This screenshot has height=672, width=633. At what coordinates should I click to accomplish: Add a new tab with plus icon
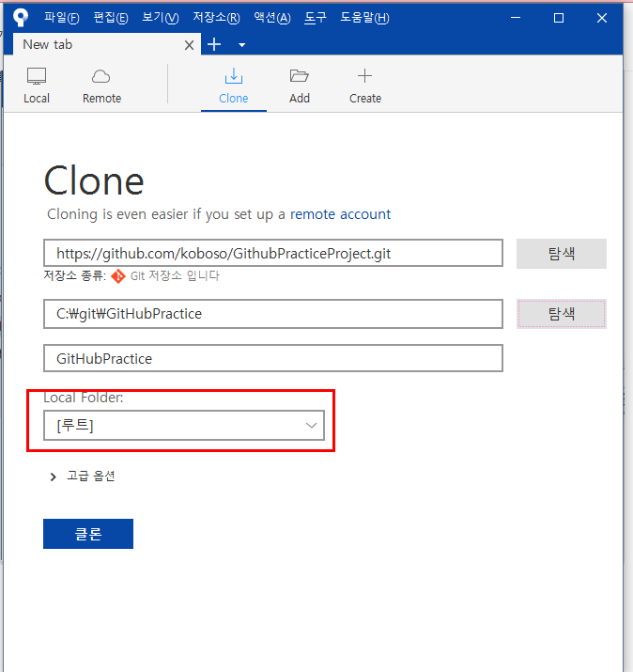click(214, 44)
